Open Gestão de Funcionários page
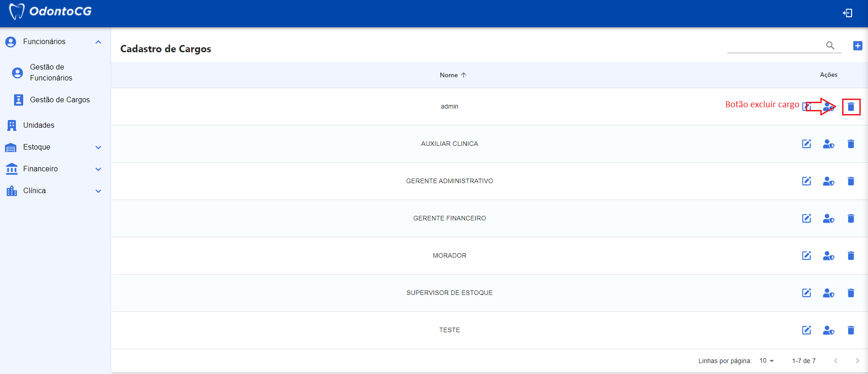The width and height of the screenshot is (868, 374). pos(51,72)
